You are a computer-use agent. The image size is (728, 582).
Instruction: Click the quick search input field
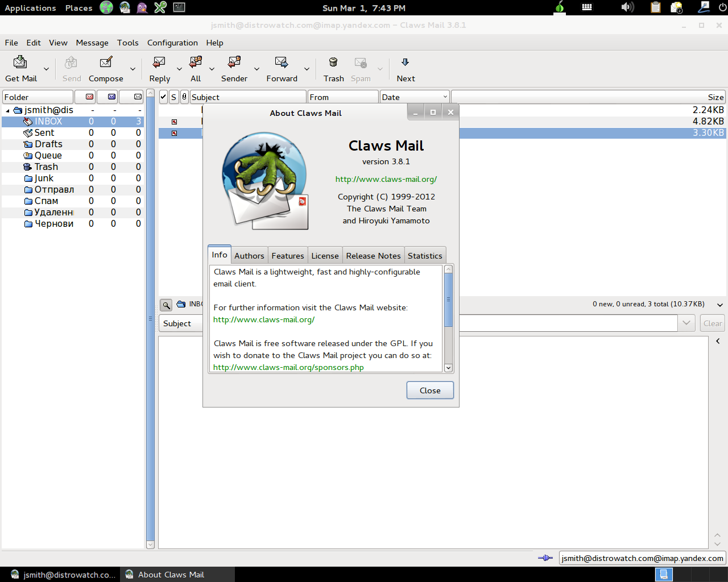(x=568, y=323)
